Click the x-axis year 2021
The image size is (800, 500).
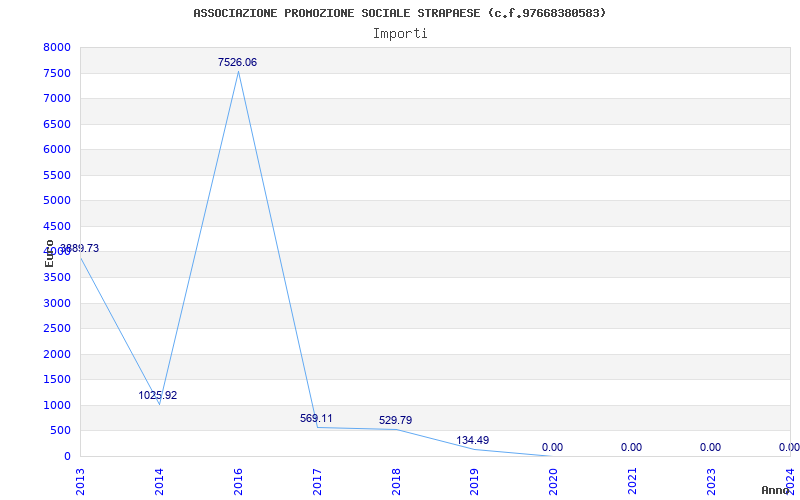click(633, 482)
